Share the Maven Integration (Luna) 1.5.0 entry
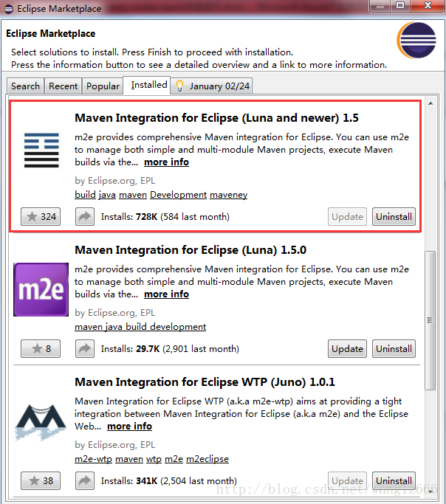This screenshot has width=446, height=504. (85, 349)
